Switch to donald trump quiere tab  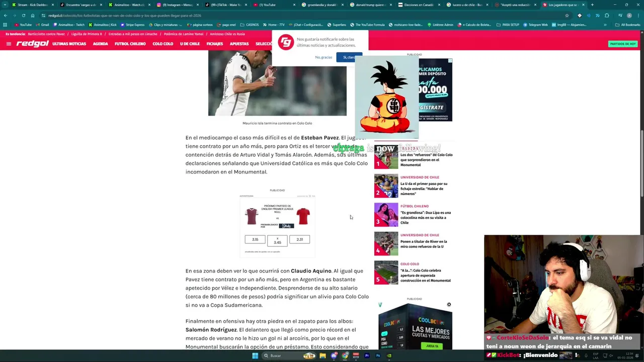370,5
